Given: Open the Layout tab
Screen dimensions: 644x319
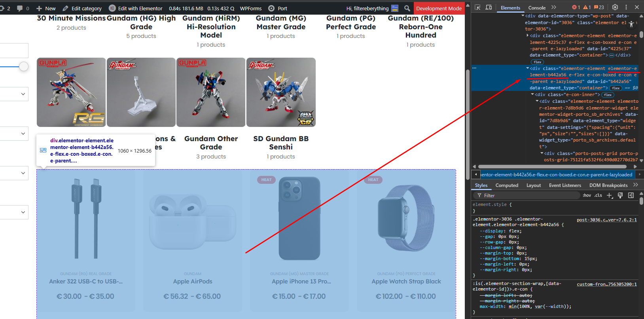Looking at the screenshot, I should click(x=534, y=185).
